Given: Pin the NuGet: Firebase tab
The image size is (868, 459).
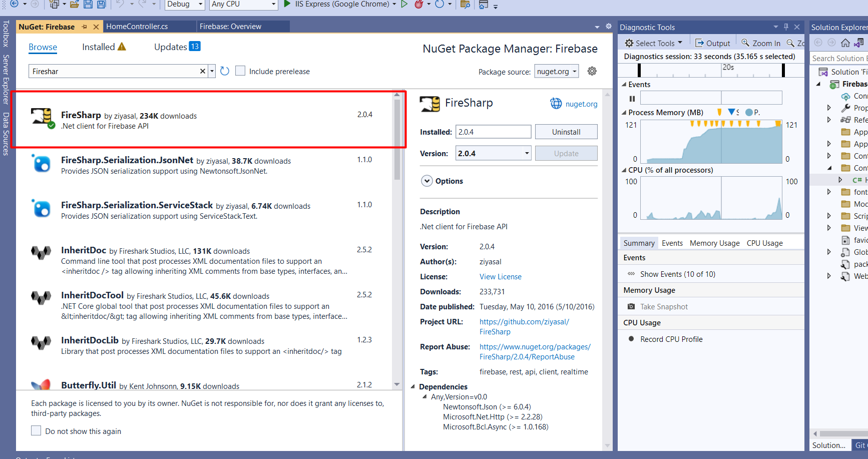Looking at the screenshot, I should pos(85,27).
